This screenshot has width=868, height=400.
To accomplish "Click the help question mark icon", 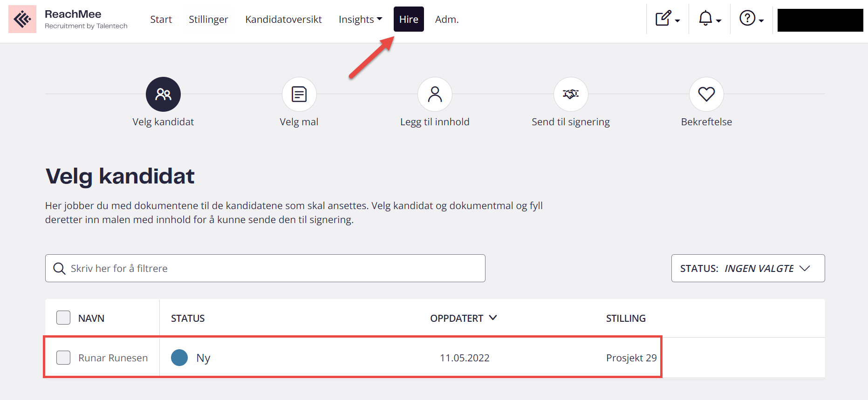I will coord(752,19).
